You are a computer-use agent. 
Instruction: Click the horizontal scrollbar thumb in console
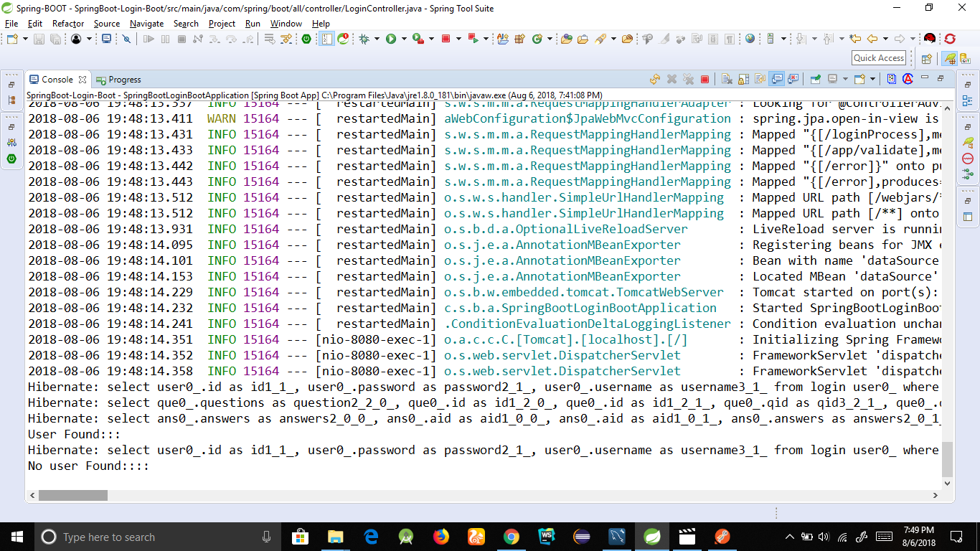pos(72,495)
